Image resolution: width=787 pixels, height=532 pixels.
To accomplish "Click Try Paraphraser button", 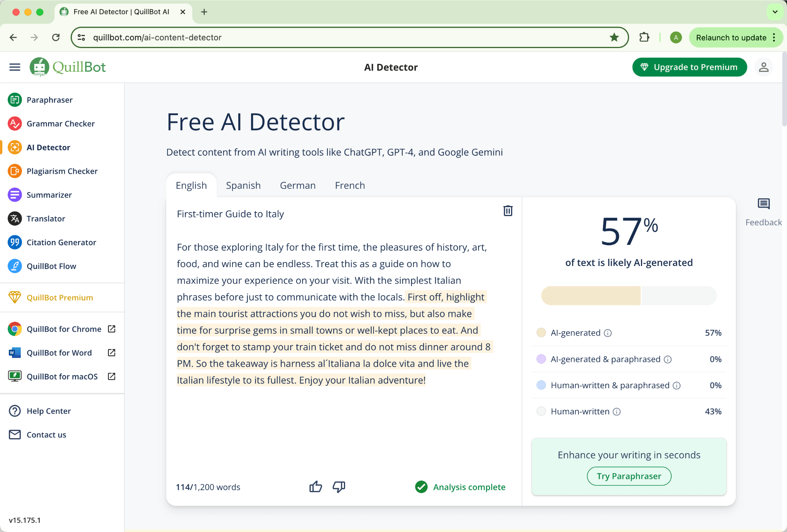I will [629, 476].
